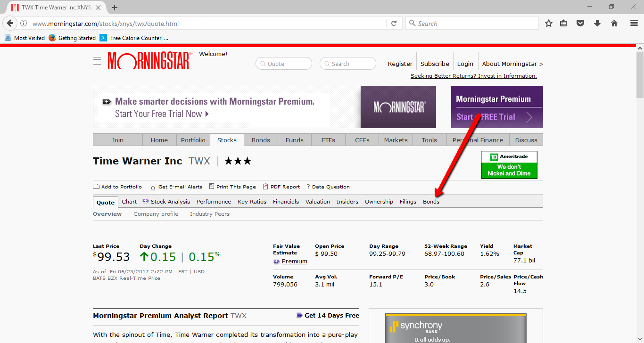644x343 pixels.
Task: Click the Print This Page icon
Action: (x=212, y=187)
